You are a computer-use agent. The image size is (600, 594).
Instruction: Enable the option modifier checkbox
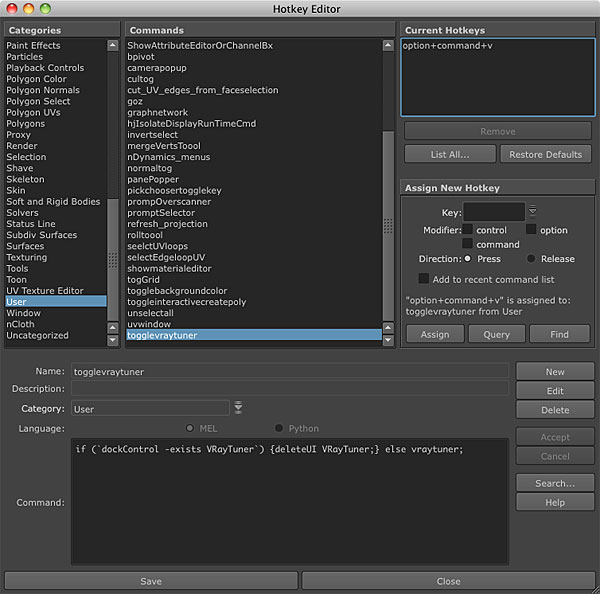click(x=531, y=230)
